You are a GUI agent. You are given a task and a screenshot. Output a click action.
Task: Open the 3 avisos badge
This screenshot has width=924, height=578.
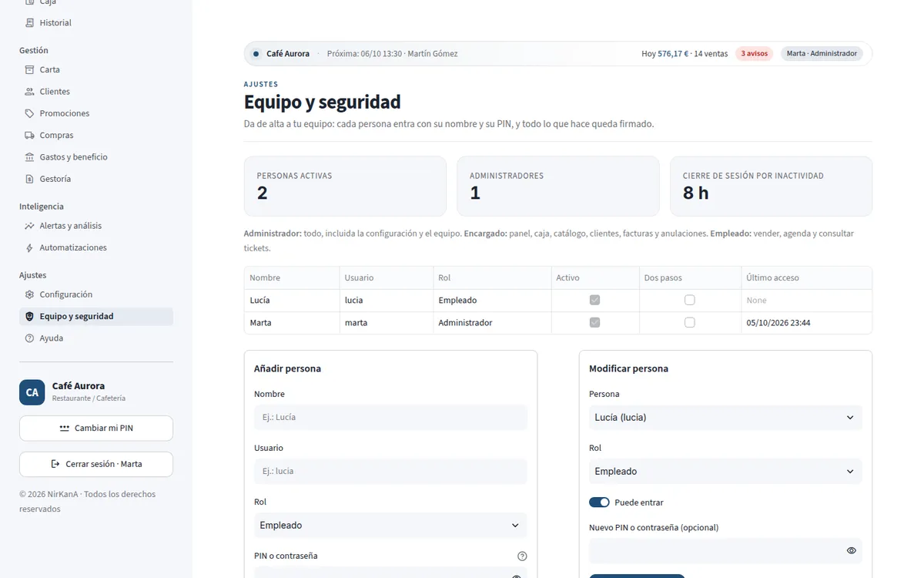point(754,54)
